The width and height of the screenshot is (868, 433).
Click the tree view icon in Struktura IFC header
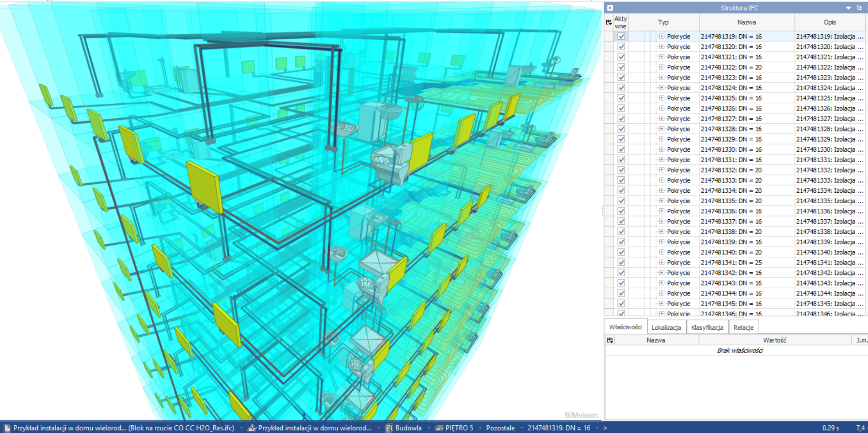pyautogui.click(x=859, y=8)
